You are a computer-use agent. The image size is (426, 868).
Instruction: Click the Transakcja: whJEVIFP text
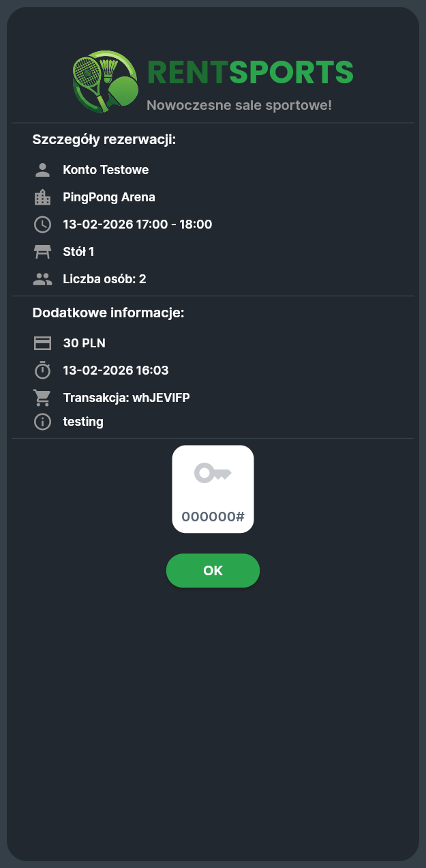point(126,398)
